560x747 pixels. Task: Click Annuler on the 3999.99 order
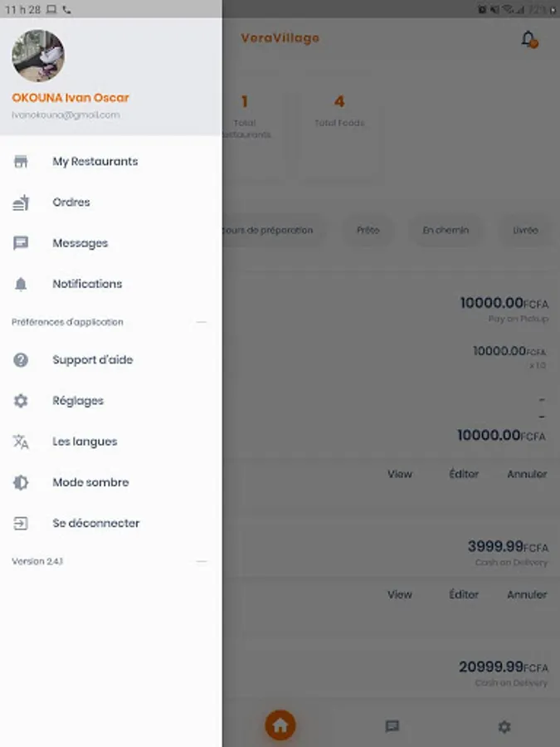click(527, 594)
